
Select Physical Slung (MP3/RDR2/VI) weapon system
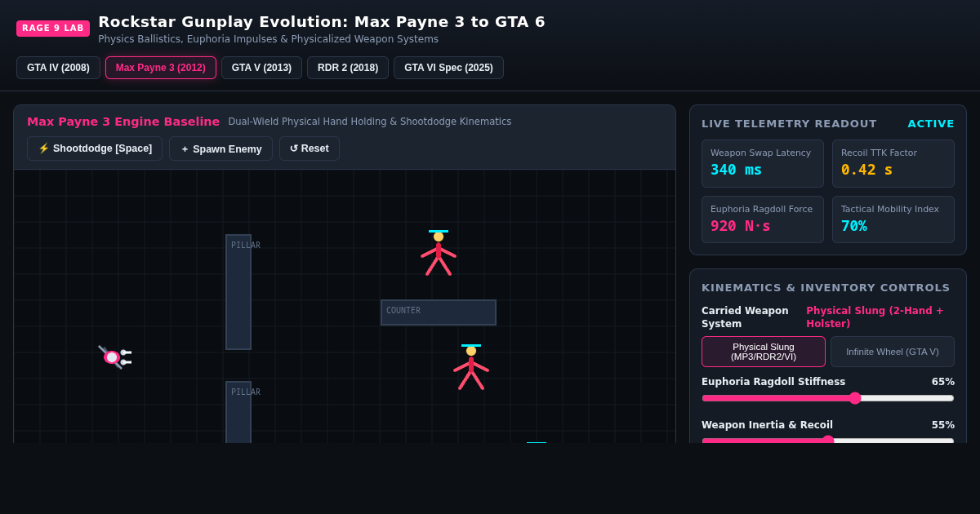pos(764,352)
